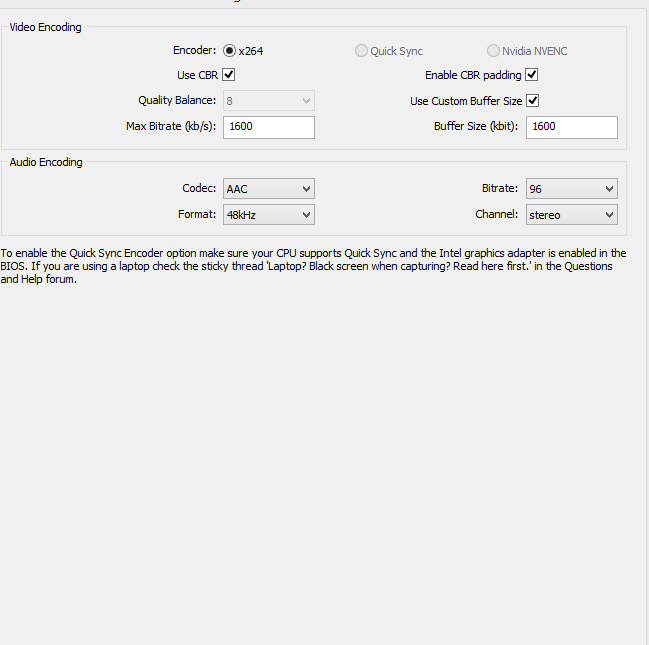Image resolution: width=649 pixels, height=645 pixels.
Task: Click the Quality Balance label text
Action: click(x=177, y=101)
